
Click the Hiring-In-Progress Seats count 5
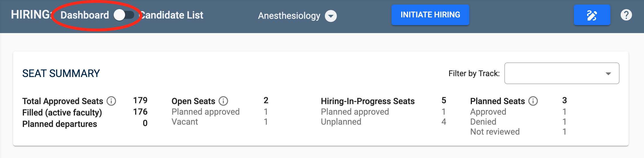(444, 100)
